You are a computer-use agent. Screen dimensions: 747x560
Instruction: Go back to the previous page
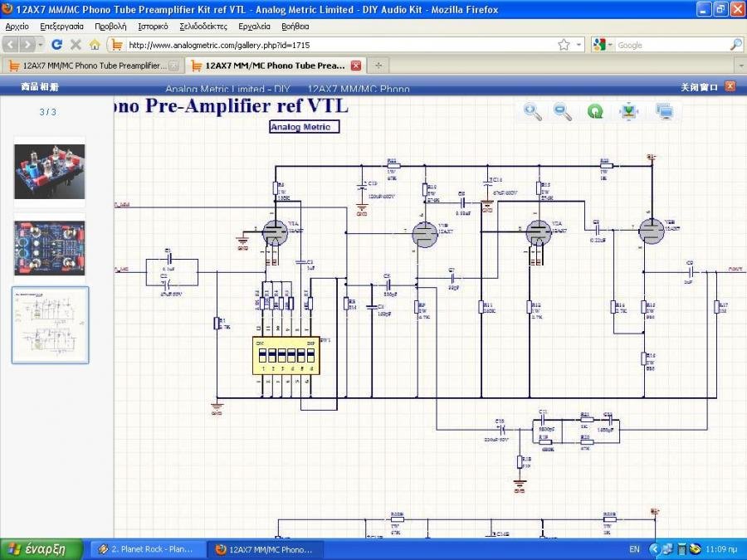pos(11,45)
